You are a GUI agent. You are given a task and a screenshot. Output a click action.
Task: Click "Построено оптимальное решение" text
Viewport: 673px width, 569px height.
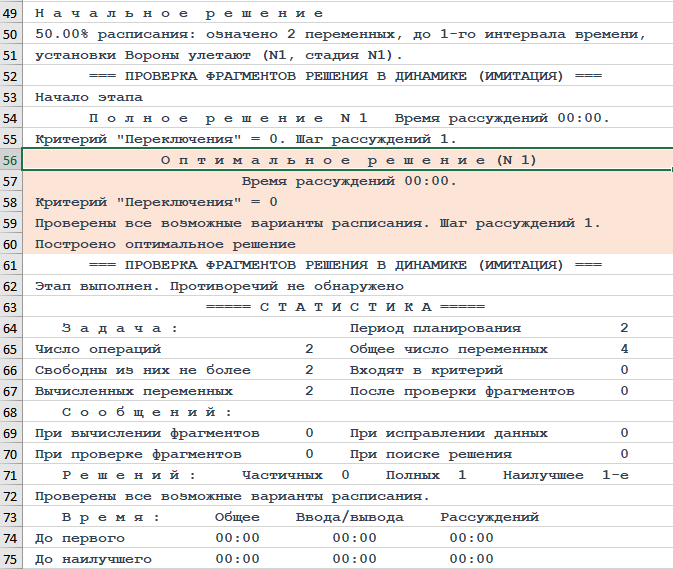coord(165,244)
